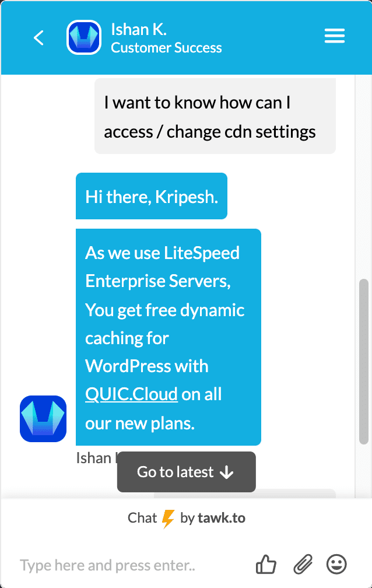Open the emoji picker smiley icon
Screen dimensions: 372x588
336,564
